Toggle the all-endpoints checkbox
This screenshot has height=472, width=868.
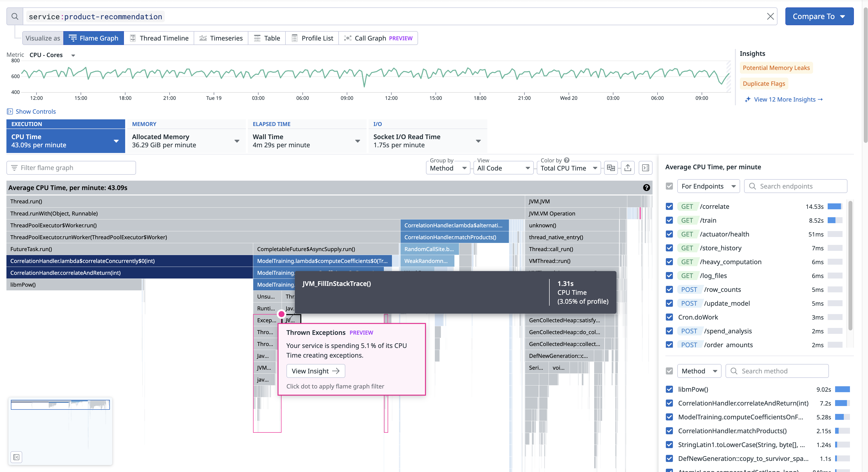[x=669, y=186]
